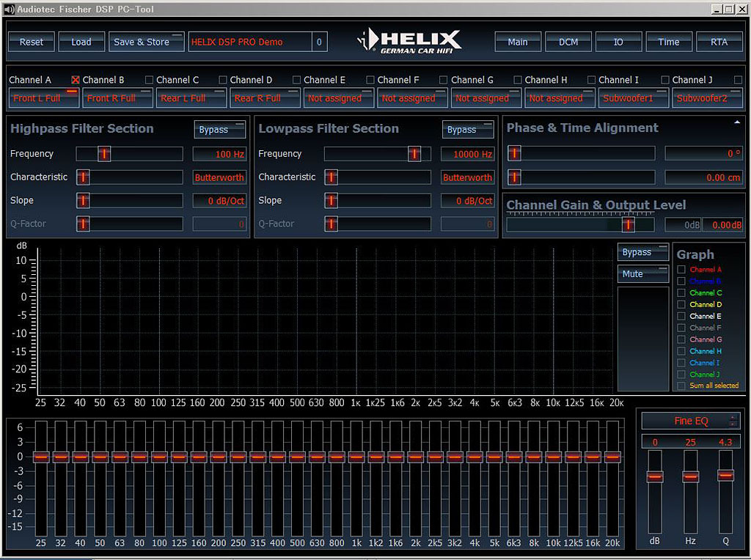Click the Lowpass Characteristic slider handle
Screen dimensions: 751x560
click(x=331, y=177)
